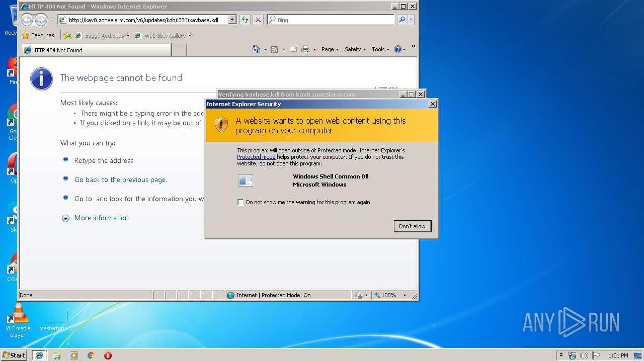This screenshot has width=644, height=362.
Task: Tick Do not show warning again checkbox
Action: tap(240, 202)
